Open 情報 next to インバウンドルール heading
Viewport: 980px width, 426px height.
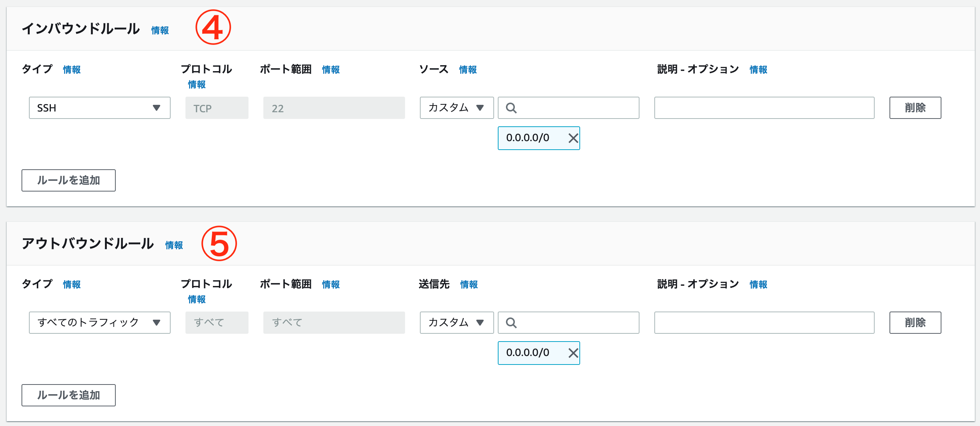point(160,31)
